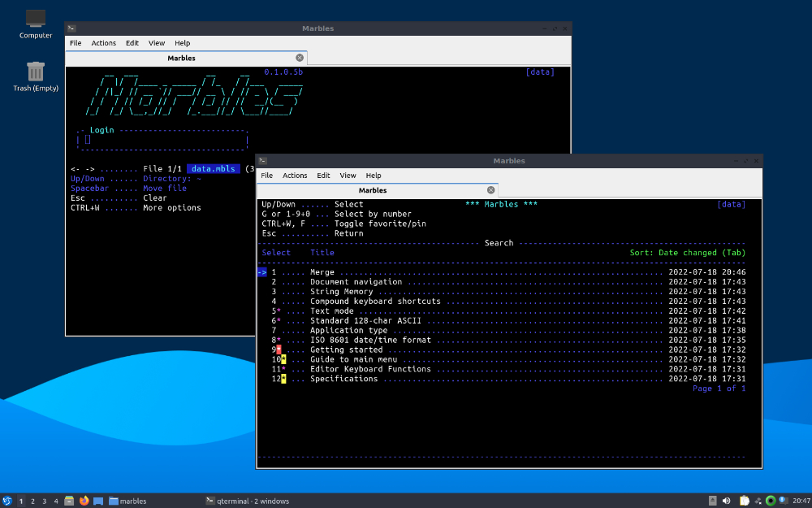Switch to virtual desktop 4
Viewport: 812px width, 508px height.
(x=56, y=501)
